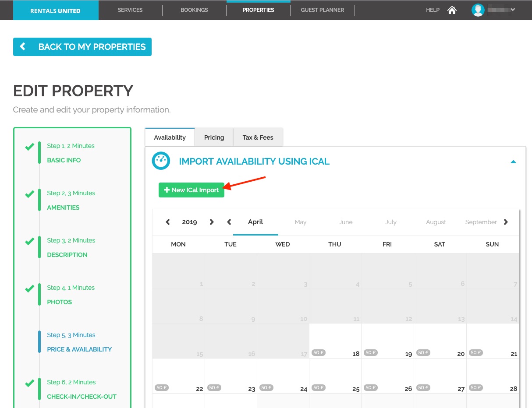Select April 27 in the calendar
Screen dimensions: 532x408
[440, 376]
